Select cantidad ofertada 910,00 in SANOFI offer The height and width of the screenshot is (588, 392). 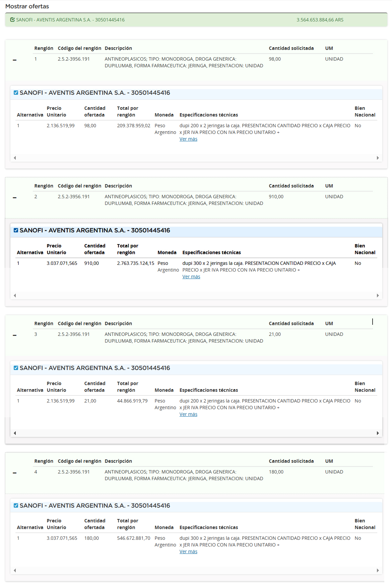(x=91, y=263)
